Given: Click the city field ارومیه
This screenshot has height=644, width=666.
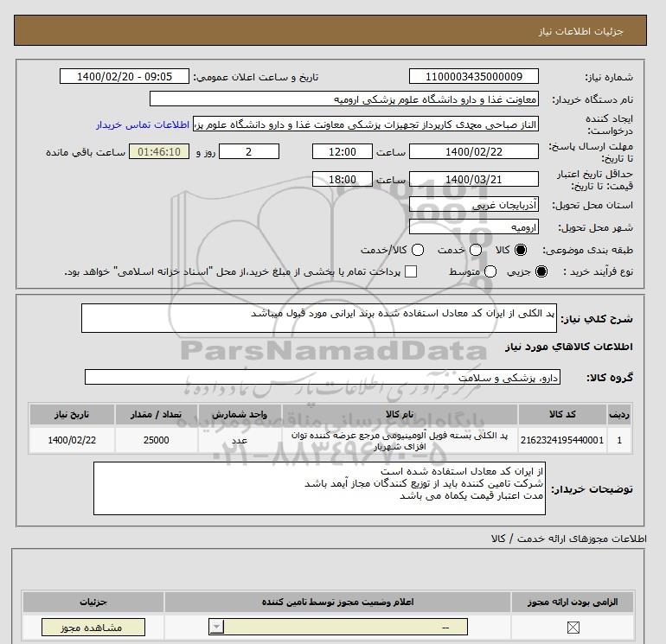Looking at the screenshot, I should point(474,227).
